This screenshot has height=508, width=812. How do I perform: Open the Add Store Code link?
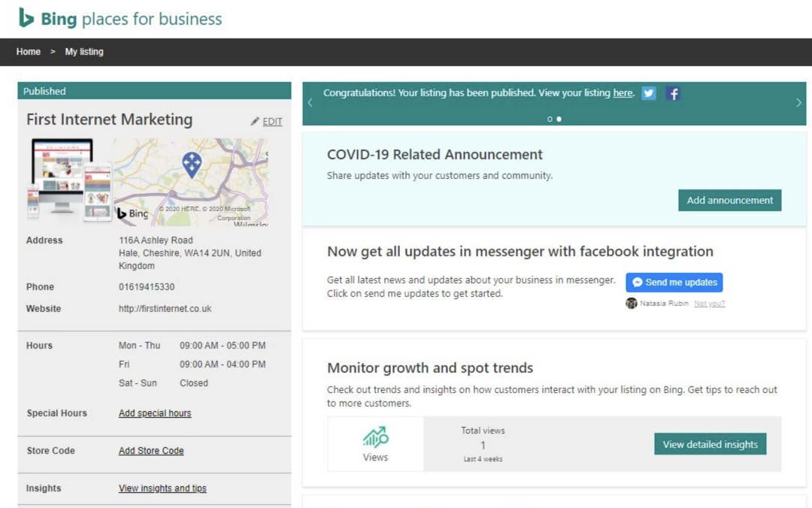point(151,451)
